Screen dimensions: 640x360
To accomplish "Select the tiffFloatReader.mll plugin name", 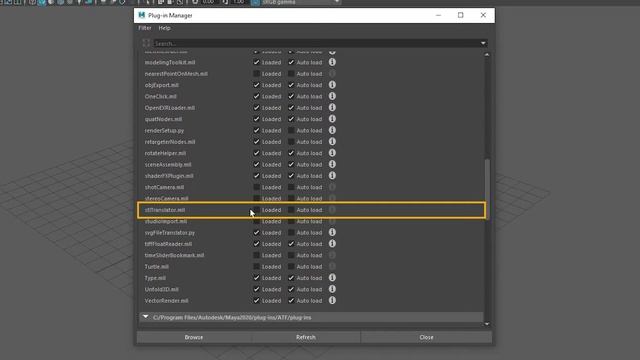I will point(168,244).
